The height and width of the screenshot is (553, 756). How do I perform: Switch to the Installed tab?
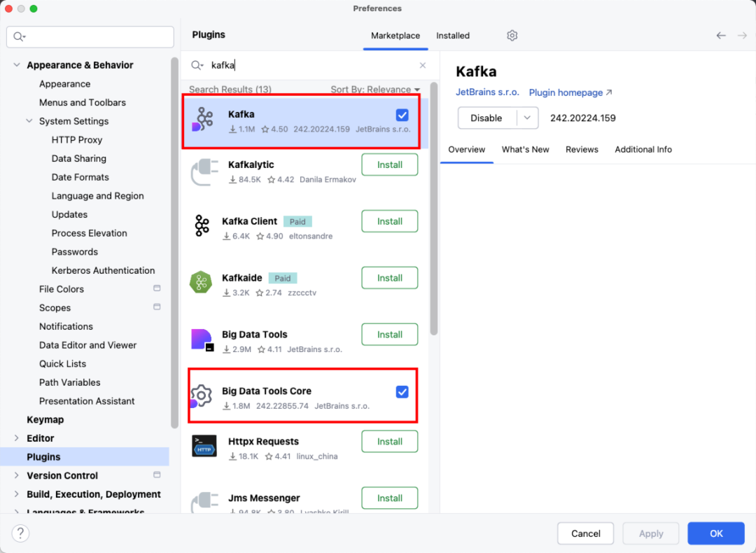tap(453, 36)
